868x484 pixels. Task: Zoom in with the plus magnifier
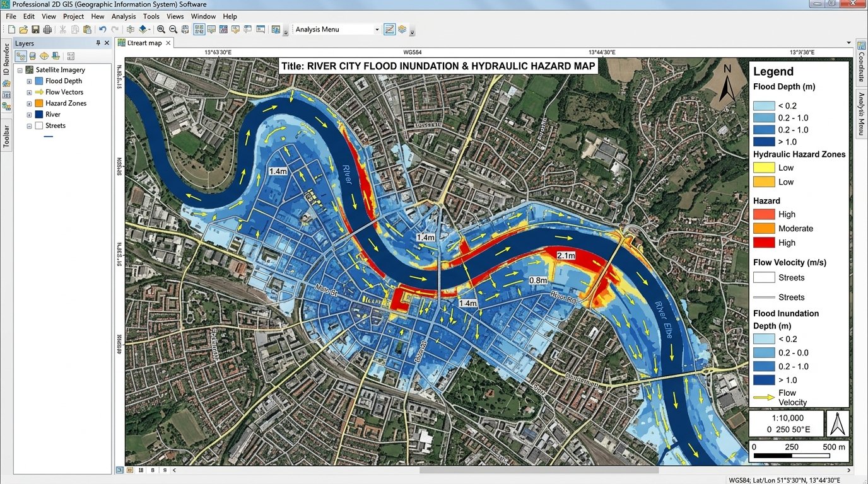[x=161, y=29]
